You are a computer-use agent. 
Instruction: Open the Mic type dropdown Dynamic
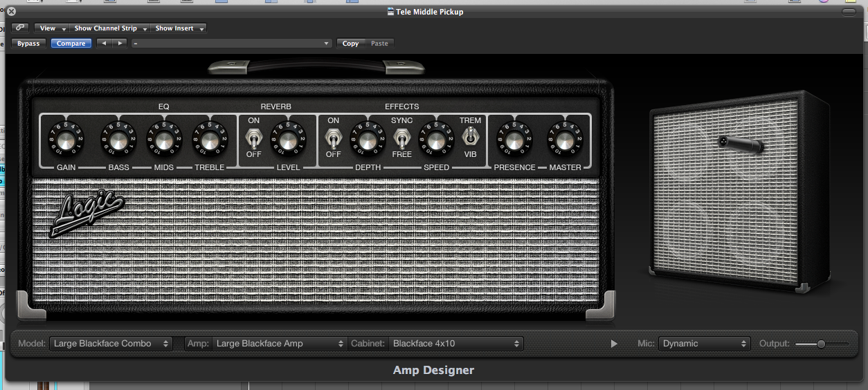(704, 343)
